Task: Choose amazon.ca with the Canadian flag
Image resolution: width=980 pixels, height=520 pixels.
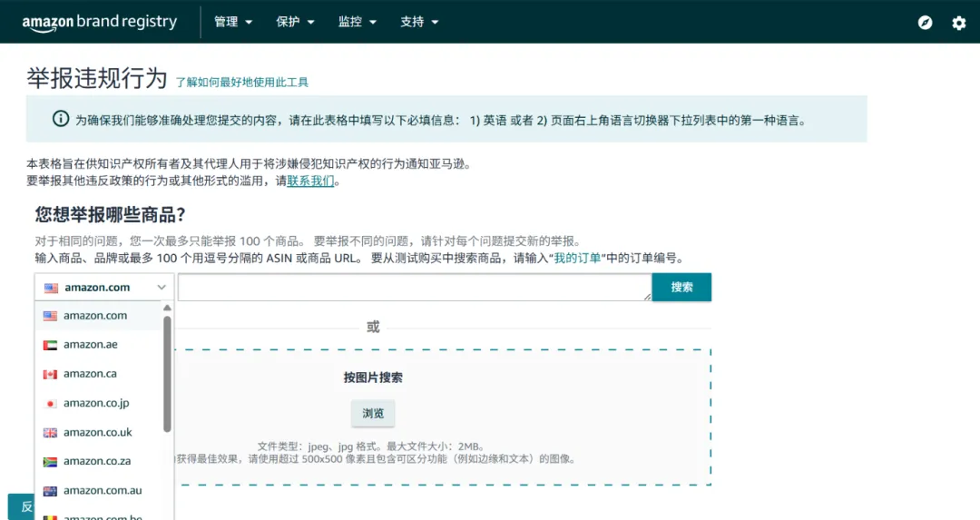Action: click(91, 374)
